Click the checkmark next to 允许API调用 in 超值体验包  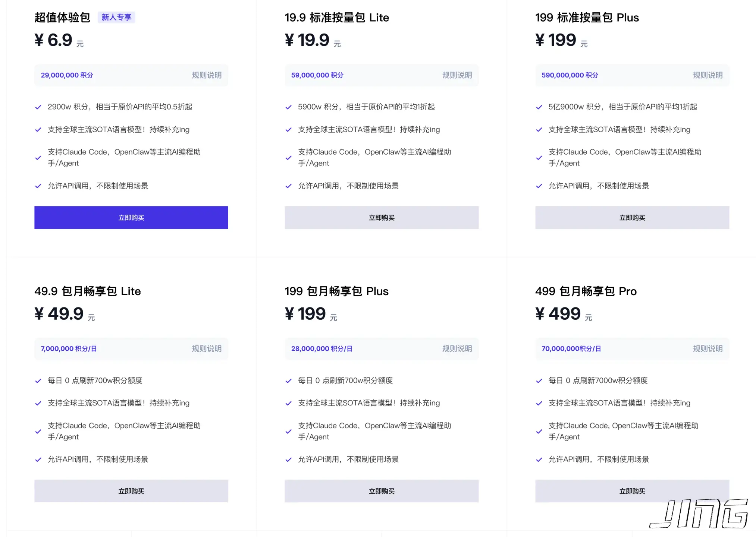point(38,186)
